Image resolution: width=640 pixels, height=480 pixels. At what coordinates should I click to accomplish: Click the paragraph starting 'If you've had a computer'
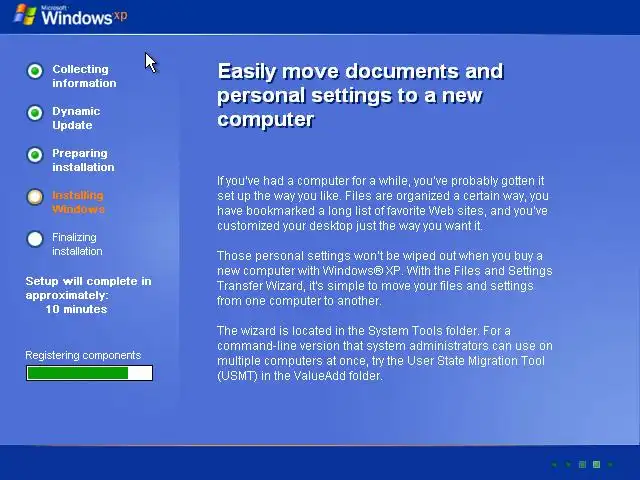(x=382, y=203)
